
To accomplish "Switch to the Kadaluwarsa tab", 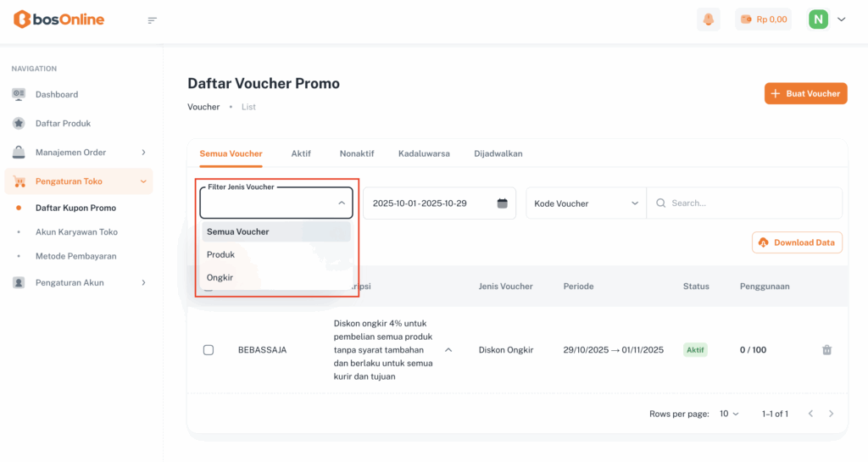I will pos(424,153).
